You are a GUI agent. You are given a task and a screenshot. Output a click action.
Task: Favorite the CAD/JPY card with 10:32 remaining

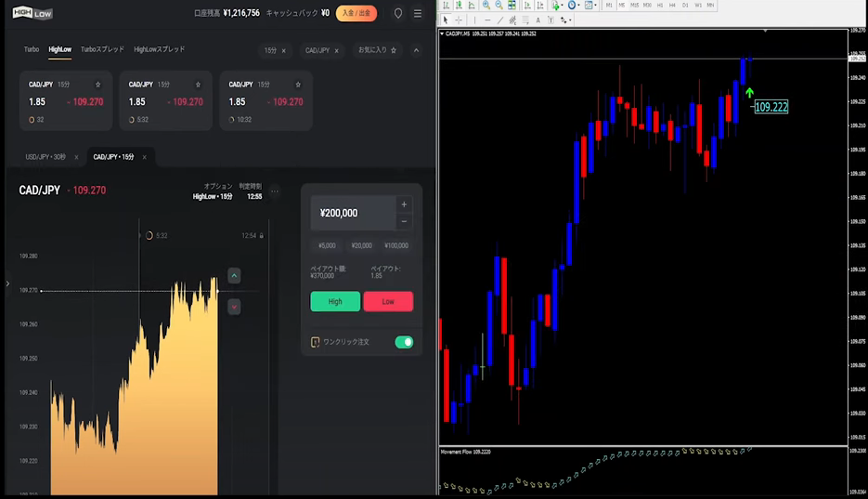298,85
